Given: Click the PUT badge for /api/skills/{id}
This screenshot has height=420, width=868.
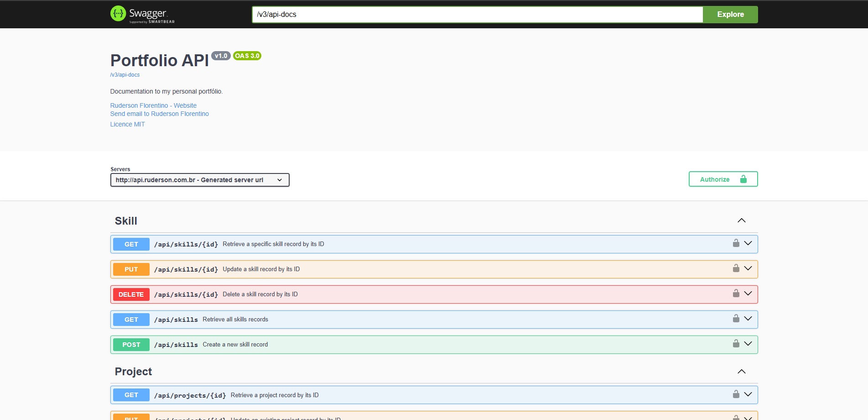Looking at the screenshot, I should (x=131, y=269).
